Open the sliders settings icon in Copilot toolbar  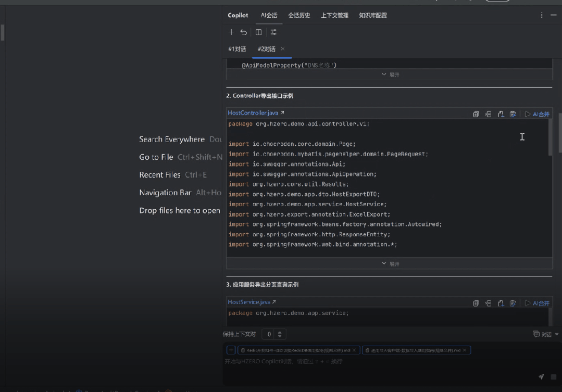point(273,32)
